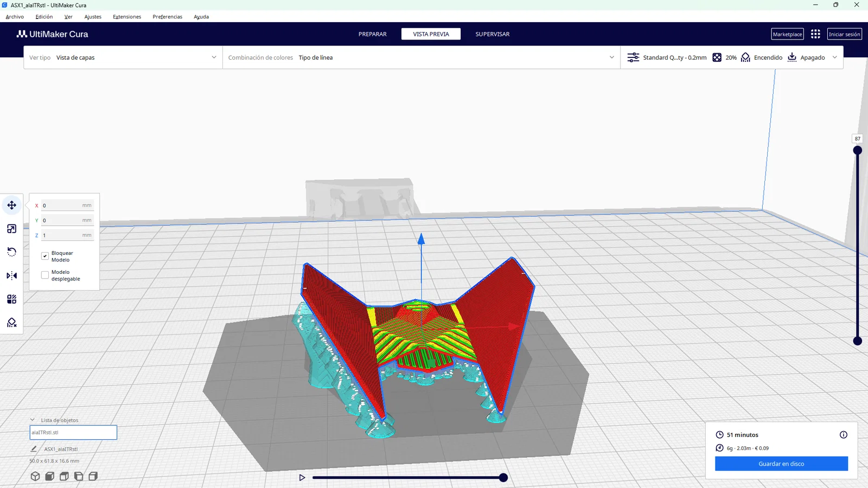Switch to top view cube icon
The image size is (868, 488).
(x=64, y=476)
